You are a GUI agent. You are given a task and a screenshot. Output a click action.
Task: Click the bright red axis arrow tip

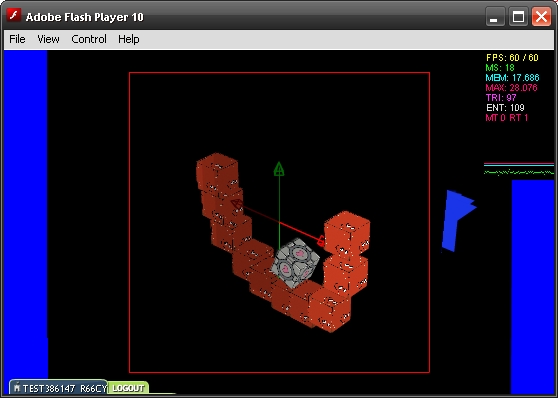pos(321,241)
